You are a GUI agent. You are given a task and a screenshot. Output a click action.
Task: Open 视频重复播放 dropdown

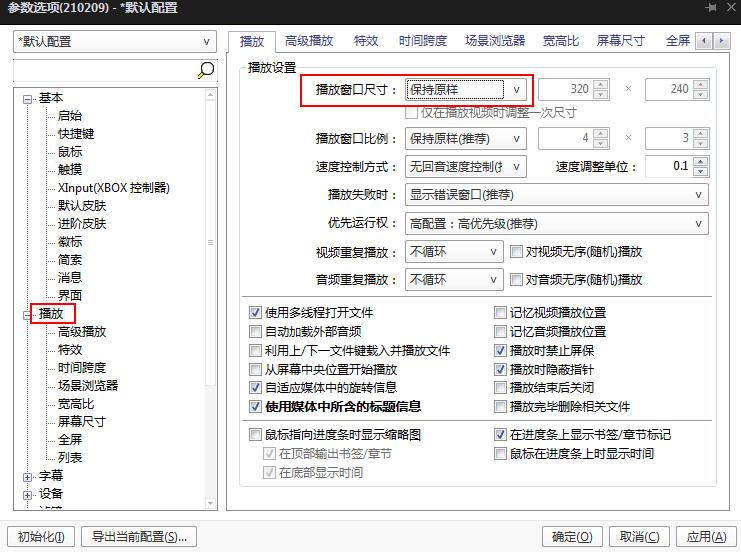coord(454,252)
